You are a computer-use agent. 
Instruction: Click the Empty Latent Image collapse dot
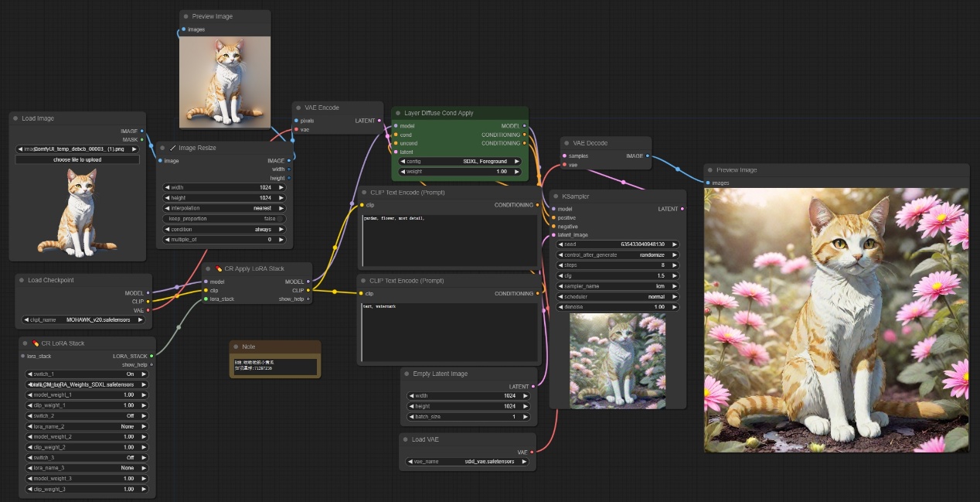click(x=407, y=374)
